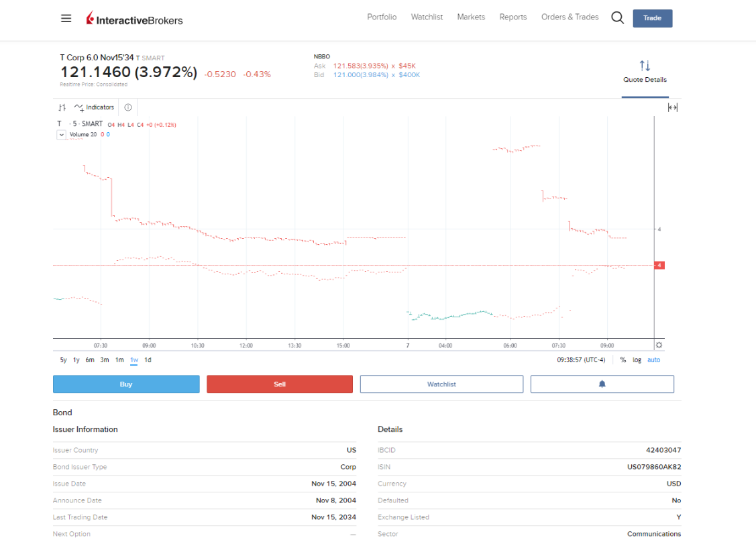Open the hamburger navigation menu
This screenshot has height=544, width=756.
tap(66, 18)
